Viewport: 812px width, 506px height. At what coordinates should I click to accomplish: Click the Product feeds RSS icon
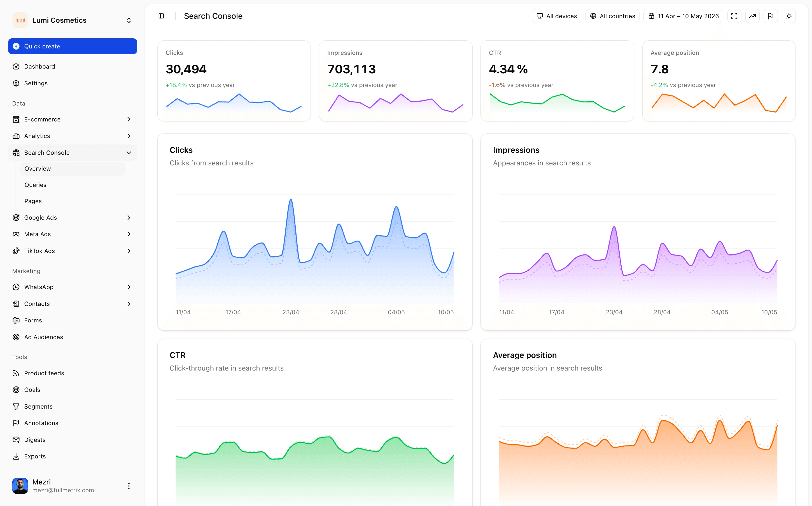(16, 373)
